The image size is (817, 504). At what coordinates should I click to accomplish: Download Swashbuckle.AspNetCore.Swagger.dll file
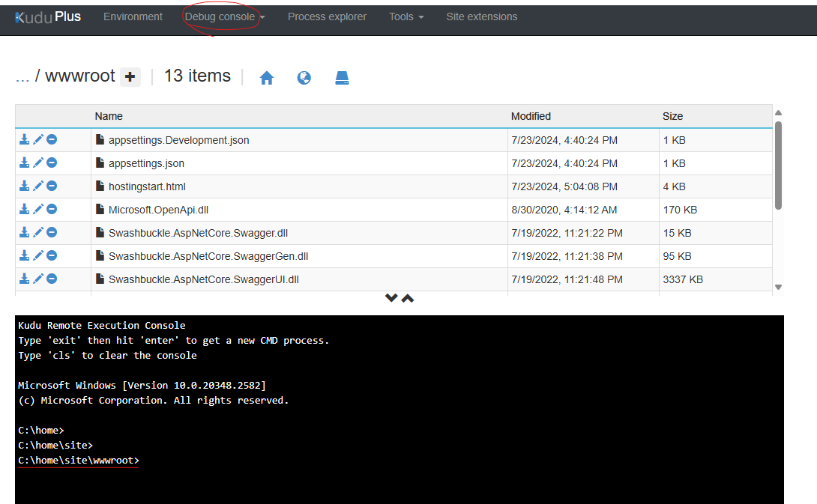25,232
